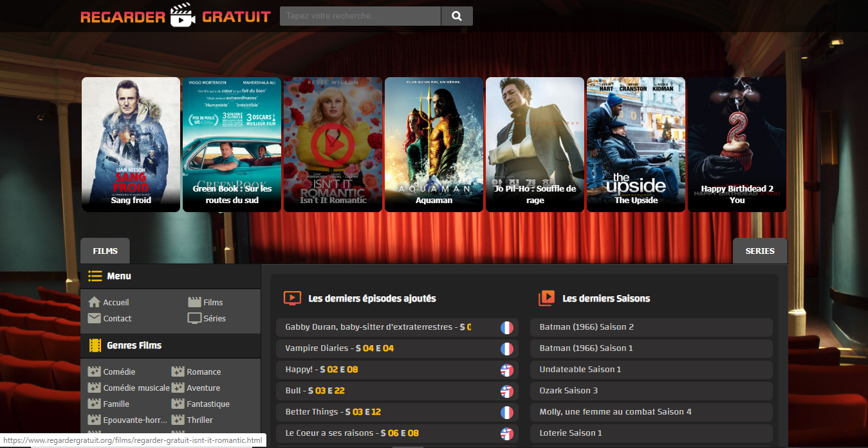Open Batman (1966) Saison 1
868x448 pixels.
tap(651, 348)
